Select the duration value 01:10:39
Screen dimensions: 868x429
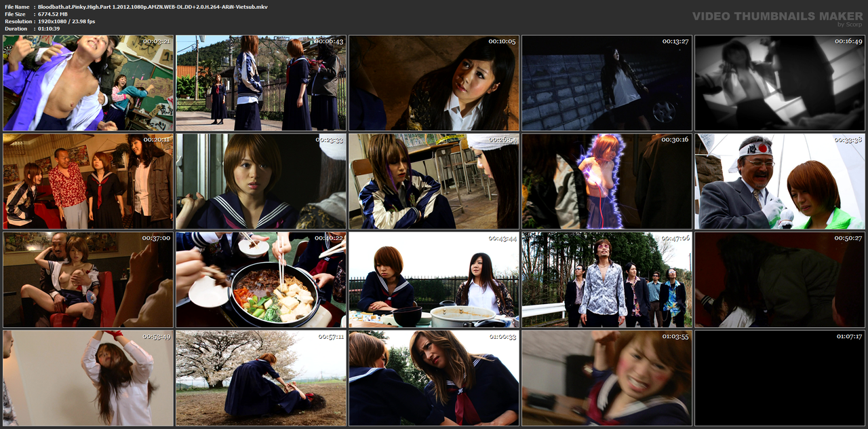point(50,29)
